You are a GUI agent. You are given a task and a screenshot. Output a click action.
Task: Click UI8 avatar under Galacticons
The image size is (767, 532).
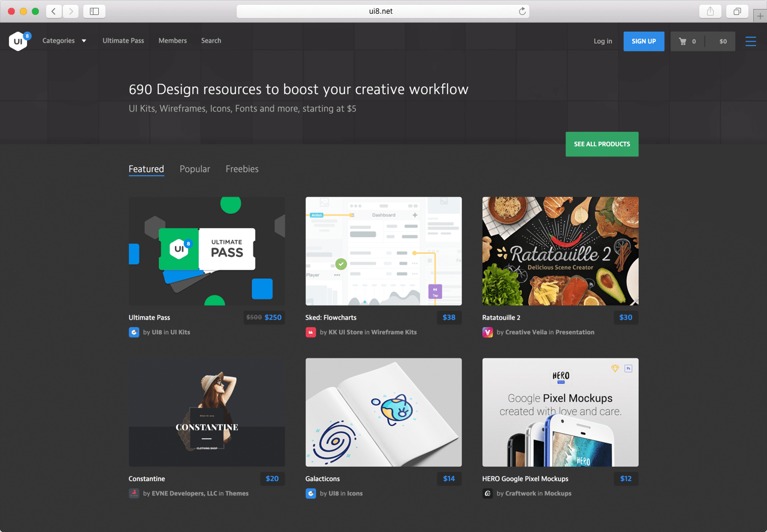pyautogui.click(x=310, y=493)
